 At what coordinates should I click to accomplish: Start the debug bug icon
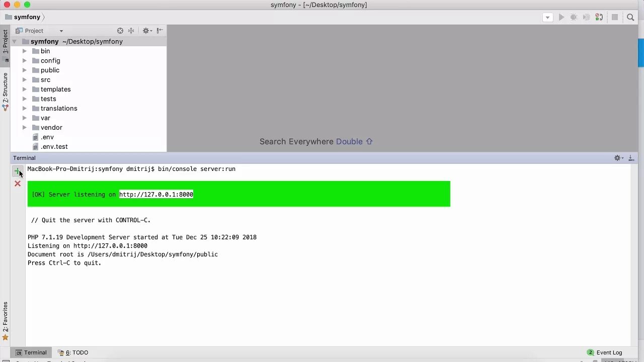coord(574,17)
